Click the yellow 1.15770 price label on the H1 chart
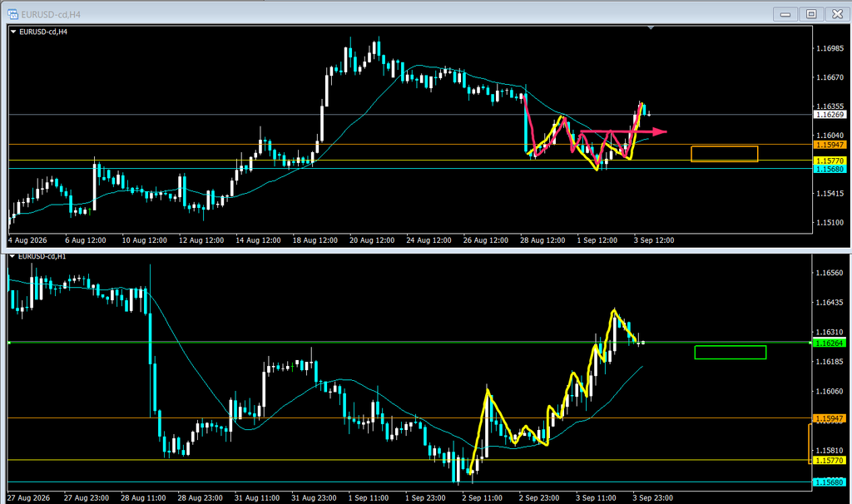 point(830,461)
